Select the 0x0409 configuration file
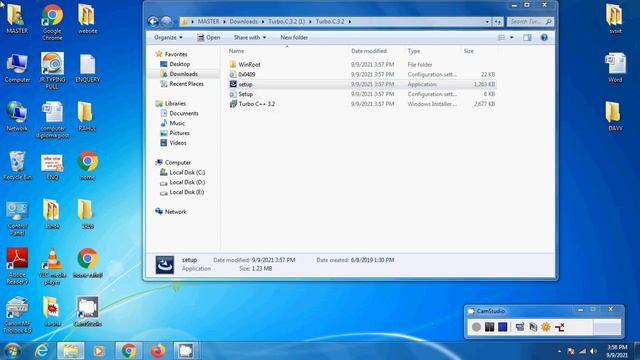The image size is (640, 360). pos(247,74)
